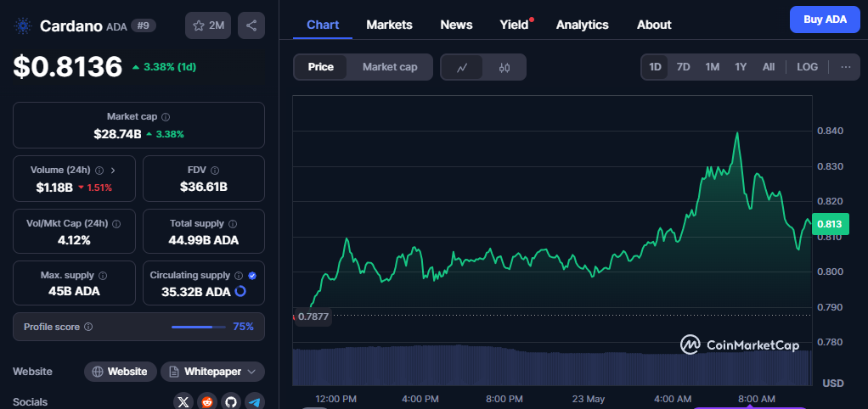This screenshot has width=868, height=409.
Task: Open Cardano Telegram social link
Action: tap(255, 402)
